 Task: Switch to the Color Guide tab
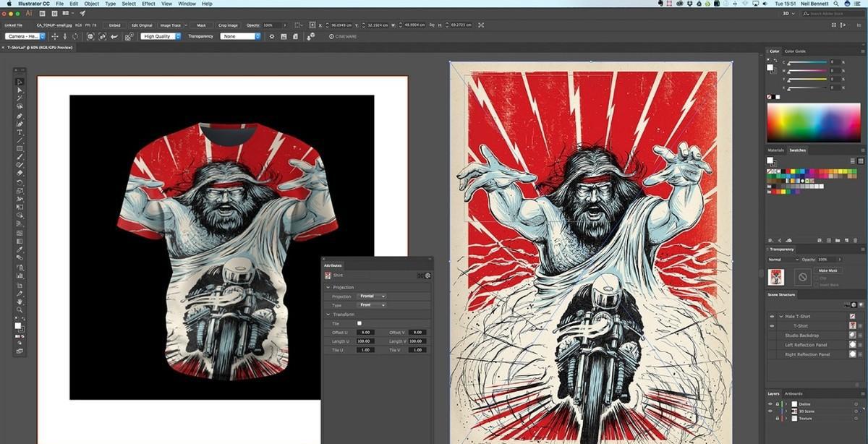click(795, 51)
